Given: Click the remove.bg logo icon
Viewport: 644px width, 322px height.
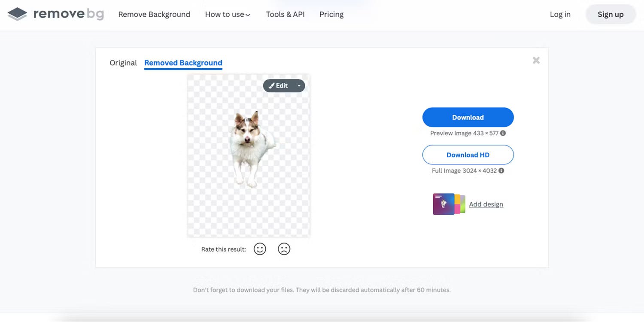Looking at the screenshot, I should click(x=17, y=14).
